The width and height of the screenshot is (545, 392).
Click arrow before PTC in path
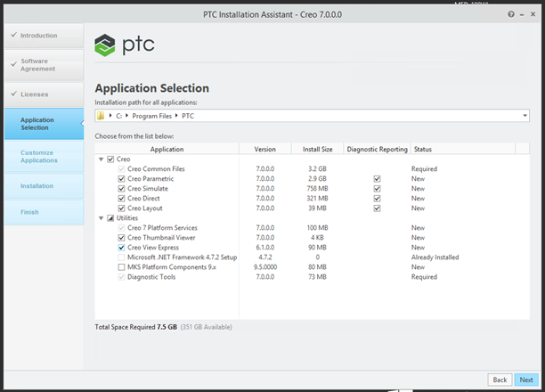click(x=176, y=116)
